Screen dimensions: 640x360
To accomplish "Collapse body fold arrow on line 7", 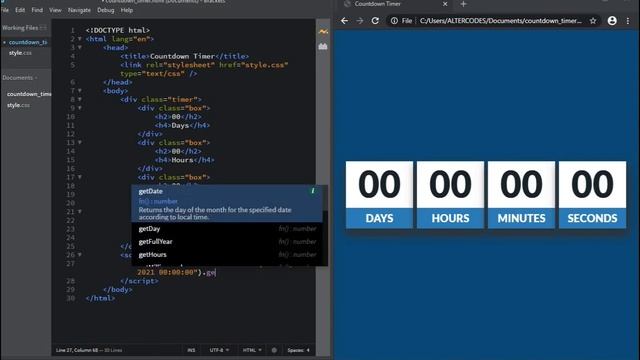I will 80,91.
